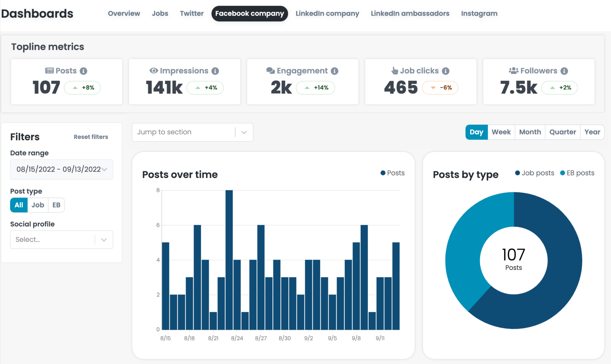Image resolution: width=611 pixels, height=364 pixels.
Task: Switch chart granularity to Week
Action: coord(501,132)
